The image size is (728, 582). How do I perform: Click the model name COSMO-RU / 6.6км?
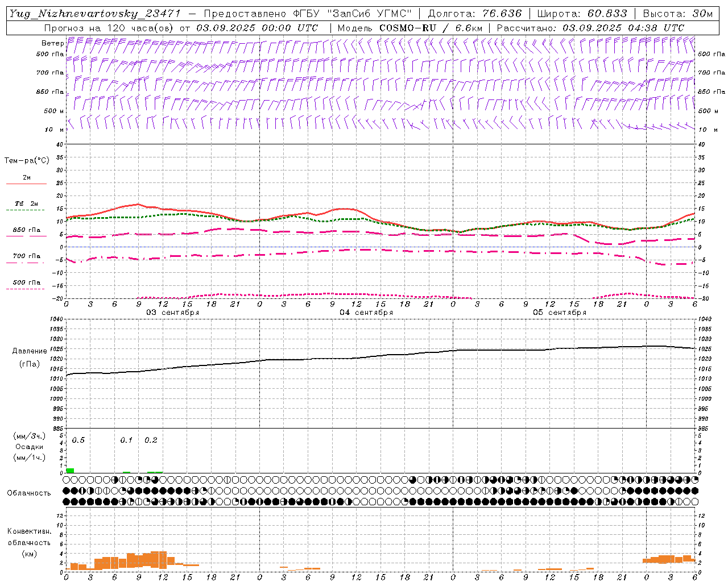431,28
